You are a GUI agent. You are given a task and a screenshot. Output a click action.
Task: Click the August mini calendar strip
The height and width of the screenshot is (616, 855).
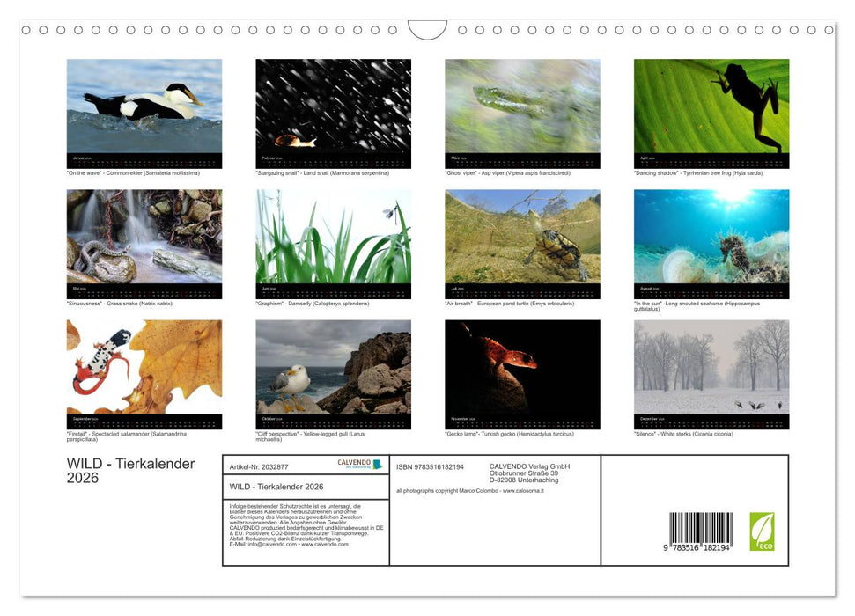click(x=711, y=288)
